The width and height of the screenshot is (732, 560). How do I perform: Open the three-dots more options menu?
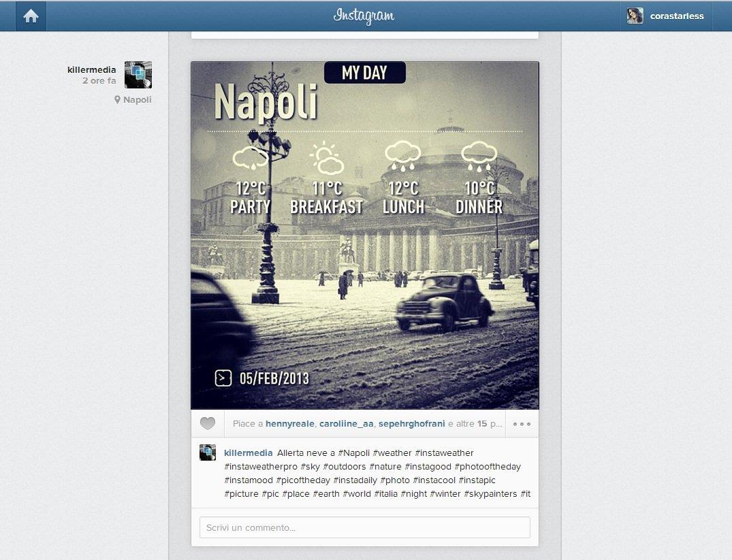[x=522, y=424]
